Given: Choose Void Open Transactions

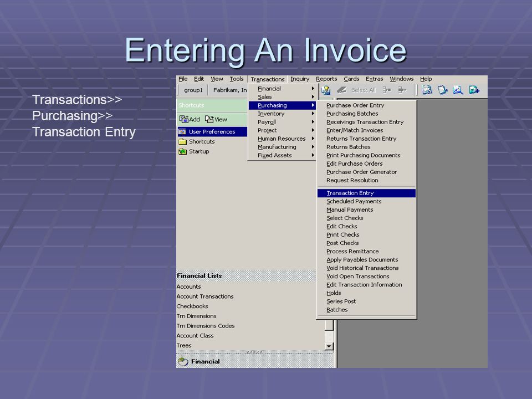Looking at the screenshot, I should [x=366, y=276].
